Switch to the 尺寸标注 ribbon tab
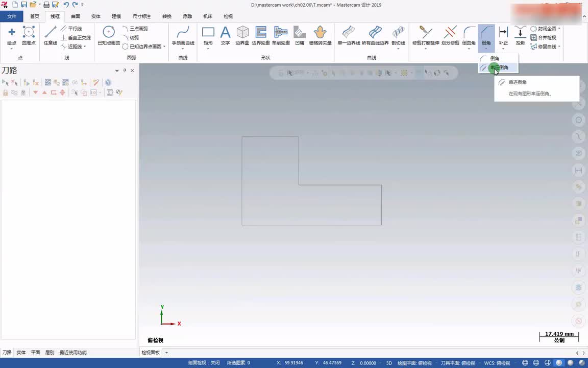 coord(141,16)
